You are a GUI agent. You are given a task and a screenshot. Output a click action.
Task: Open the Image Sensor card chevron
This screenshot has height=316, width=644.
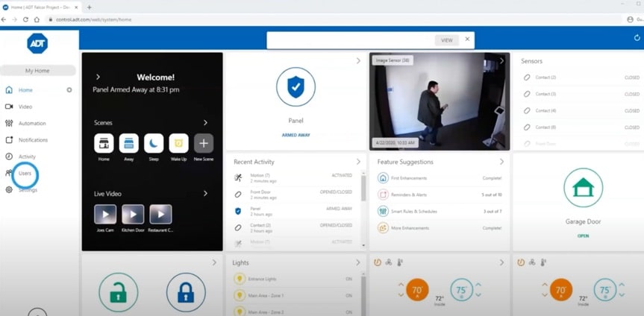pos(501,60)
